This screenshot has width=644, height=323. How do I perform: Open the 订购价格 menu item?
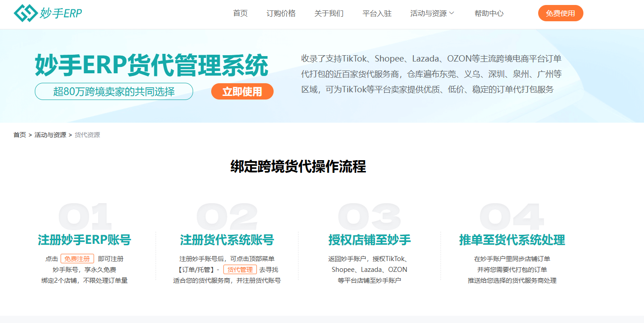pyautogui.click(x=281, y=14)
